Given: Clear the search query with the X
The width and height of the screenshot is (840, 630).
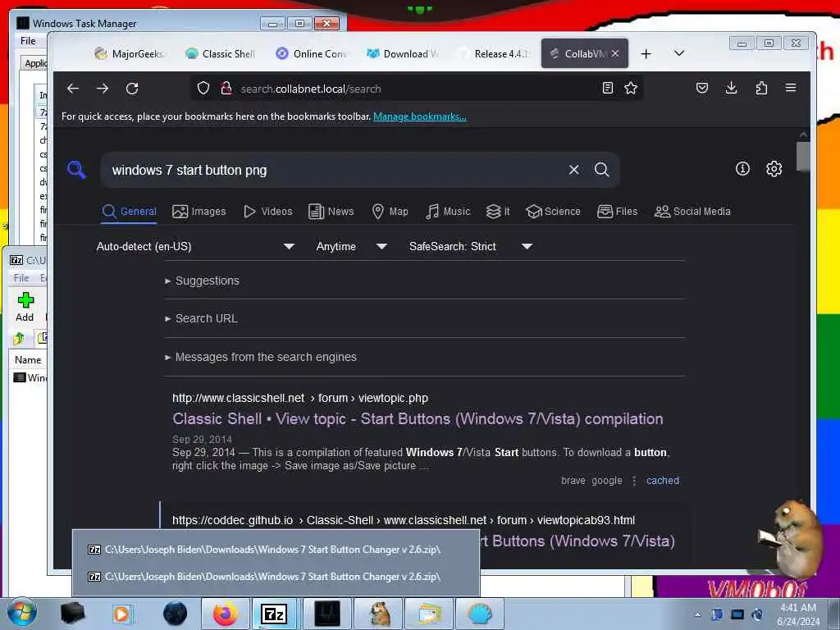Looking at the screenshot, I should click(x=573, y=170).
